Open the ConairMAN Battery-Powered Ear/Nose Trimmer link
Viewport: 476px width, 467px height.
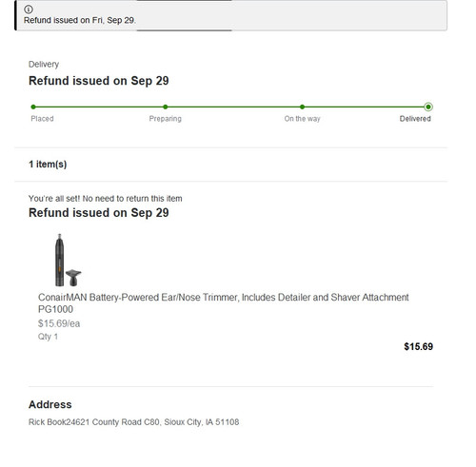click(224, 303)
